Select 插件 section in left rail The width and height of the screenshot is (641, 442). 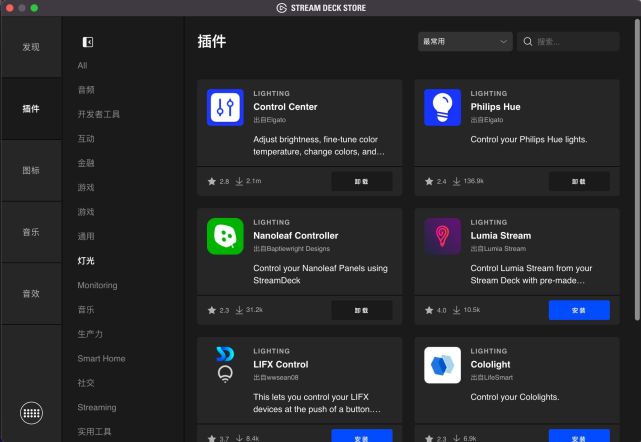tap(31, 109)
